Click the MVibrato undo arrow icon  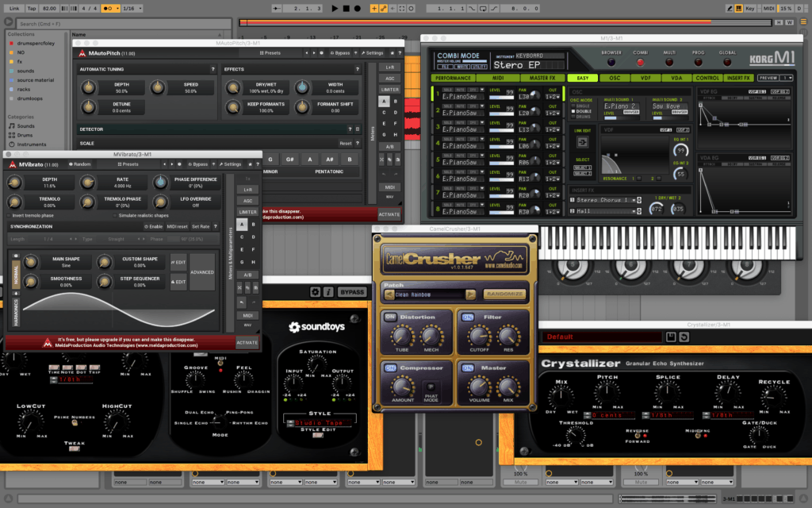click(x=241, y=302)
